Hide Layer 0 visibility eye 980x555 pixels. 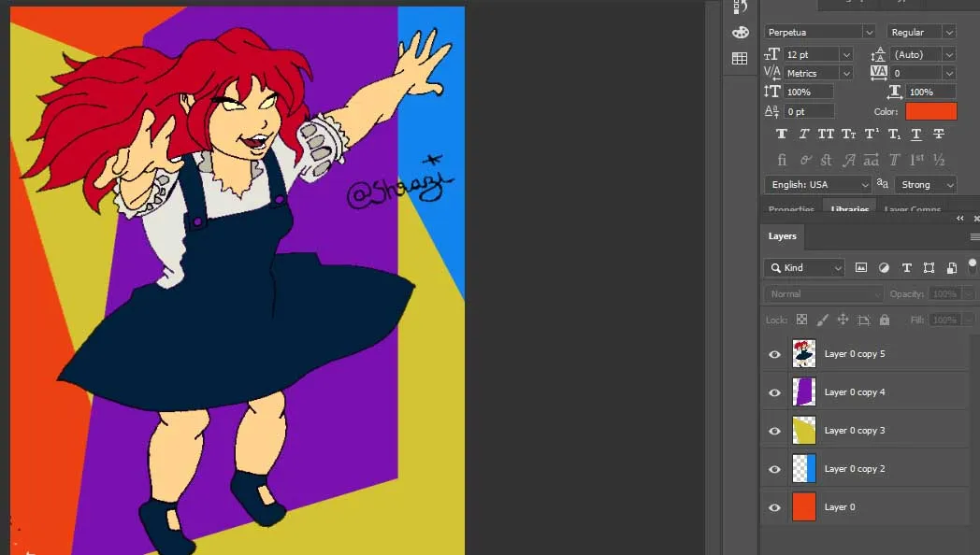[x=774, y=507]
